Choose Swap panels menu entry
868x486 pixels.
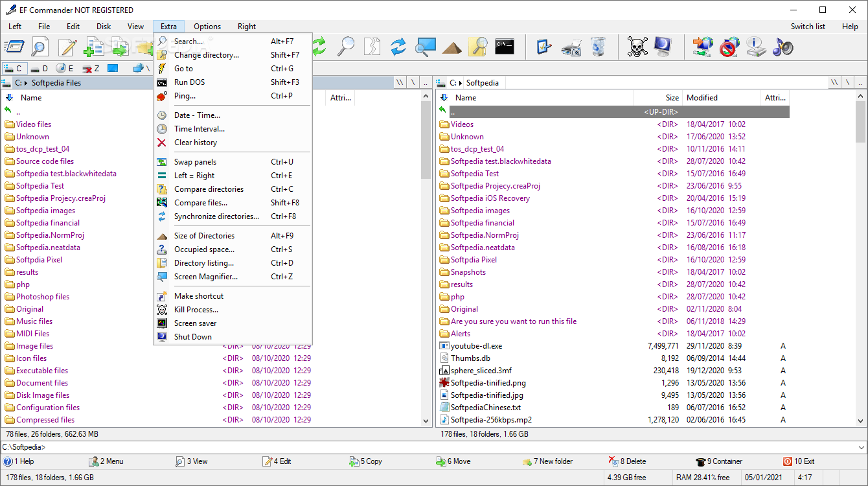pos(233,162)
